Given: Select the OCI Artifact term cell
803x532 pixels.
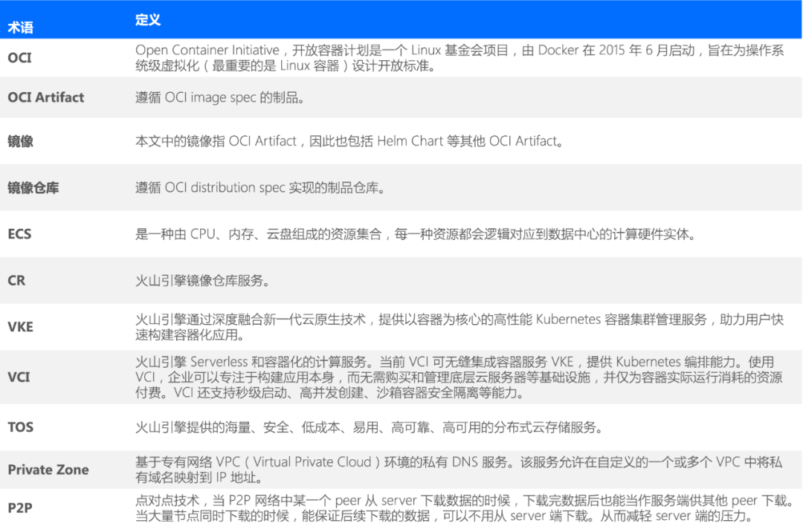Looking at the screenshot, I should coord(45,97).
